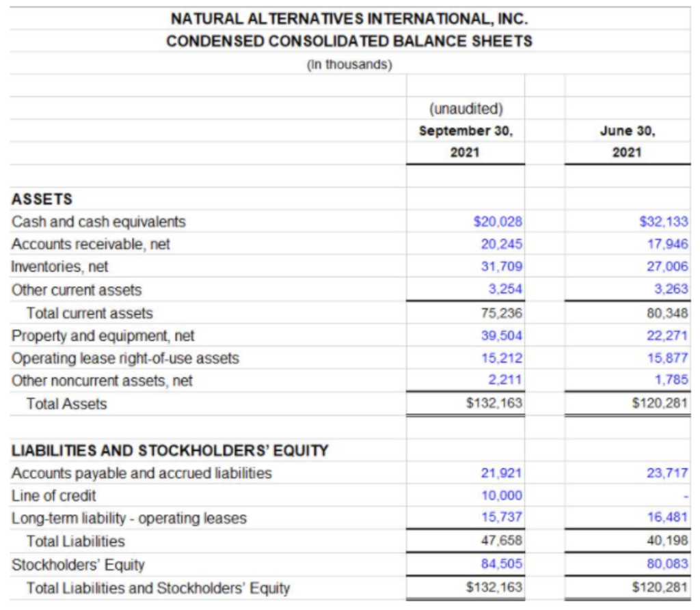Click the title "NATURAL ALTERNATIVES INTERNATIONAL, INC."

[x=349, y=18]
